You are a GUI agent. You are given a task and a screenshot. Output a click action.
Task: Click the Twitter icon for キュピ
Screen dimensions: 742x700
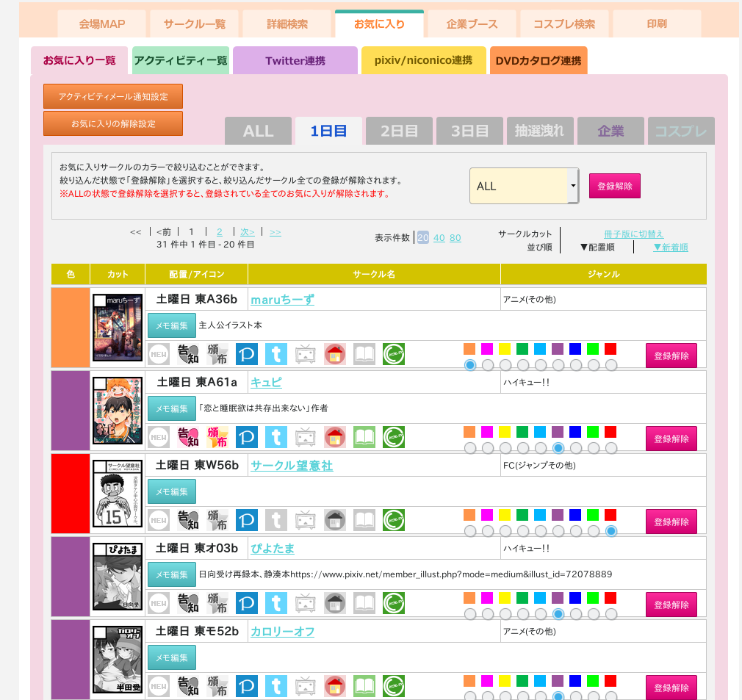[276, 436]
